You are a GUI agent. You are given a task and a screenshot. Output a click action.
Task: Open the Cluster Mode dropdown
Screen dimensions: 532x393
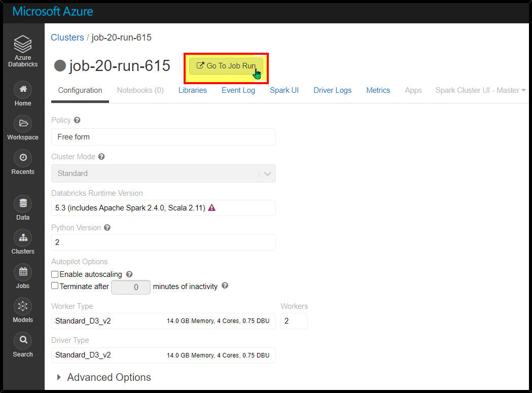pyautogui.click(x=268, y=173)
